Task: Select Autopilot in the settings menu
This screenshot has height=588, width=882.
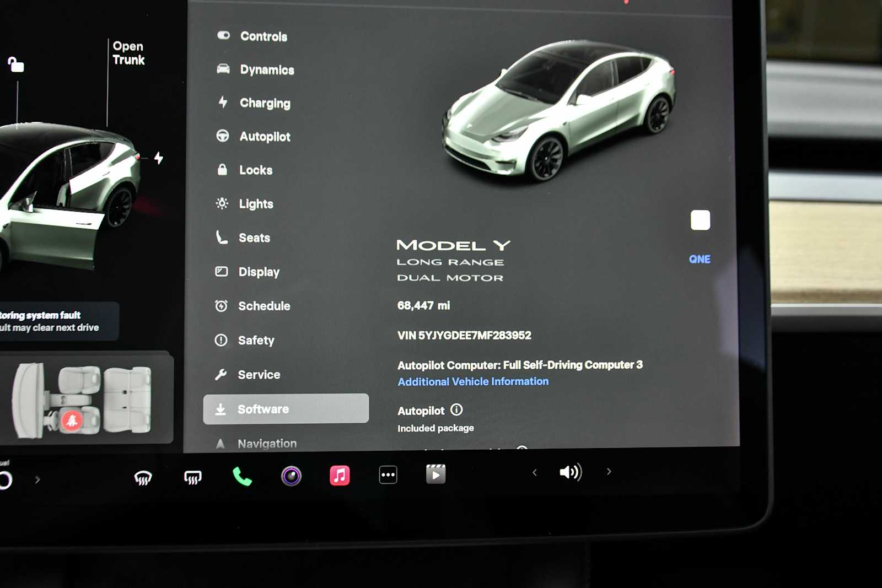Action: point(265,137)
